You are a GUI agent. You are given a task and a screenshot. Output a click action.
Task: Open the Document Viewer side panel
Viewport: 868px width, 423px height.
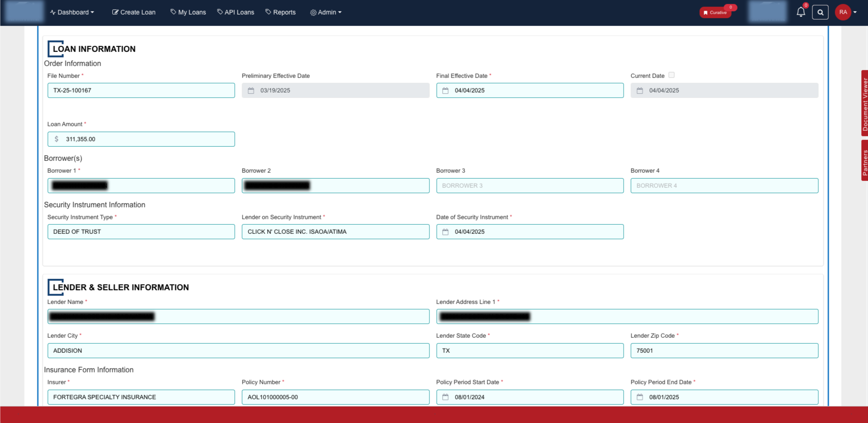864,103
